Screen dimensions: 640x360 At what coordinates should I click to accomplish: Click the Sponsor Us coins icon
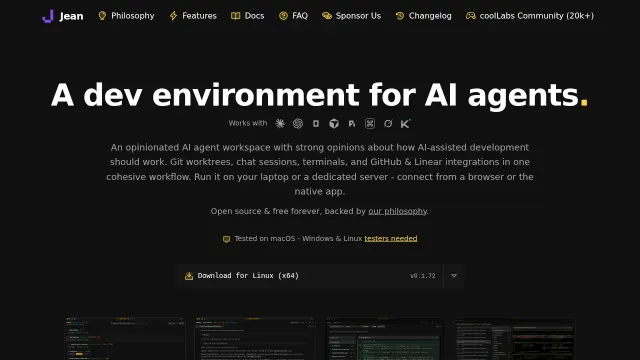pos(327,16)
